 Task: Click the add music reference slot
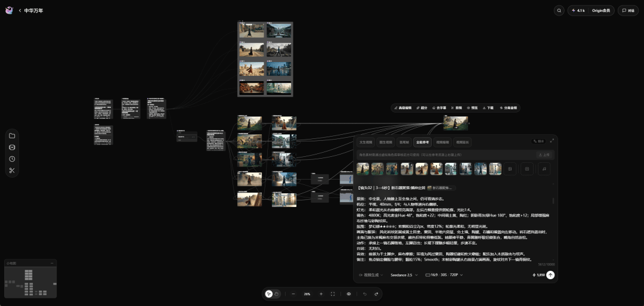(x=544, y=169)
